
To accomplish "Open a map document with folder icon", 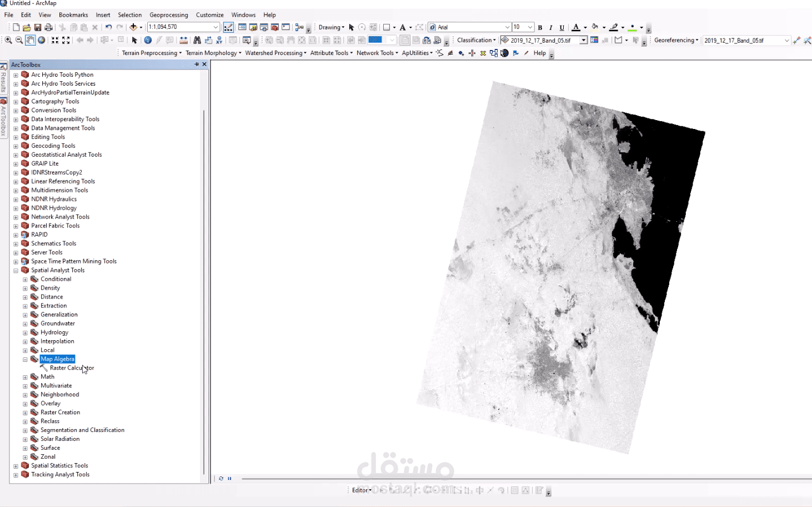I will [27, 27].
